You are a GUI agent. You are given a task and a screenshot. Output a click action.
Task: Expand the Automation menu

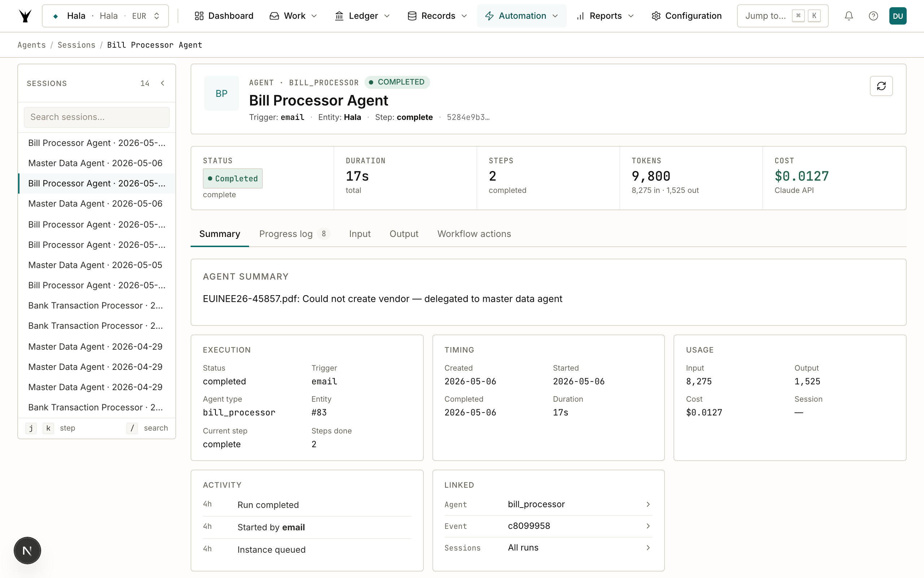click(522, 16)
